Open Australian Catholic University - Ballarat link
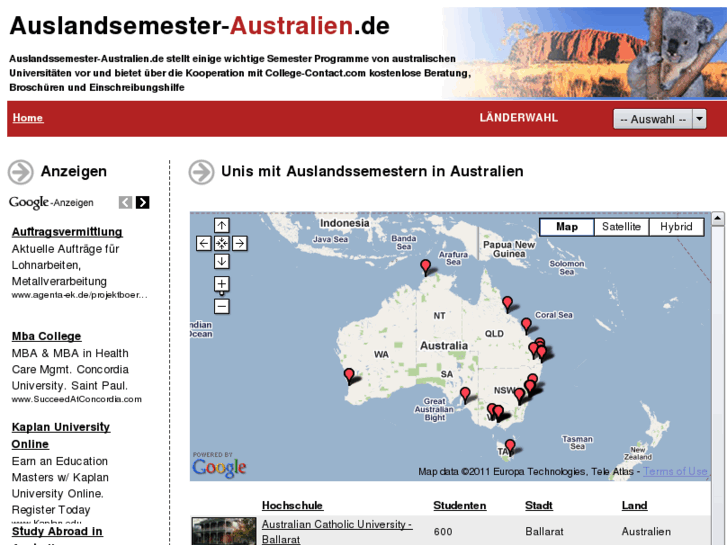This screenshot has width=727, height=545. [337, 532]
